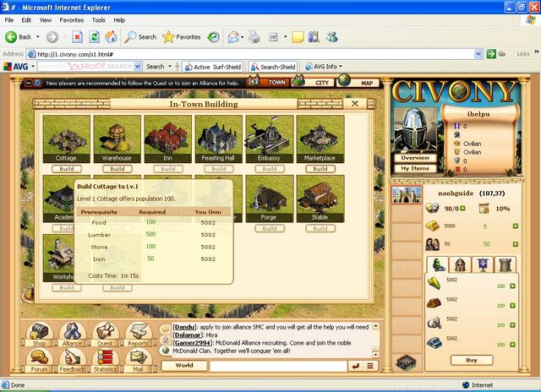
Task: Select the Marketplace building thumbnail
Action: 320,139
